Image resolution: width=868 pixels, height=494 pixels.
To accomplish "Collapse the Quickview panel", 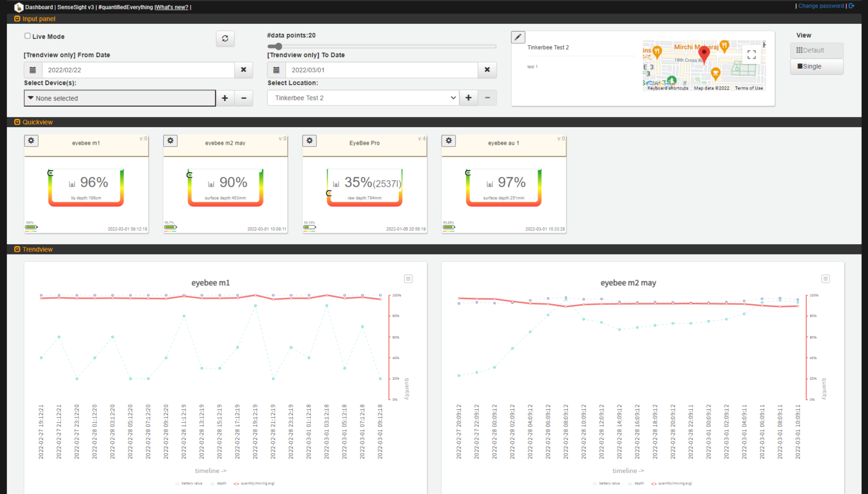I will tap(18, 122).
